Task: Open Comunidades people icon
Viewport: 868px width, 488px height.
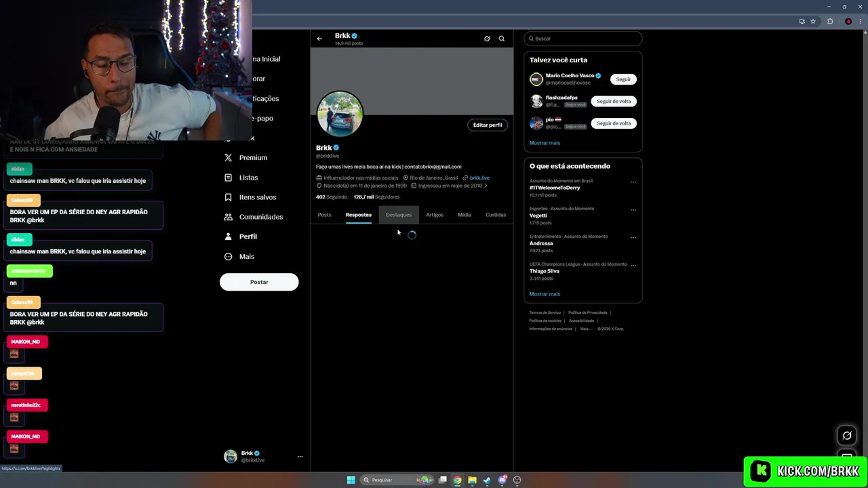Action: 229,217
